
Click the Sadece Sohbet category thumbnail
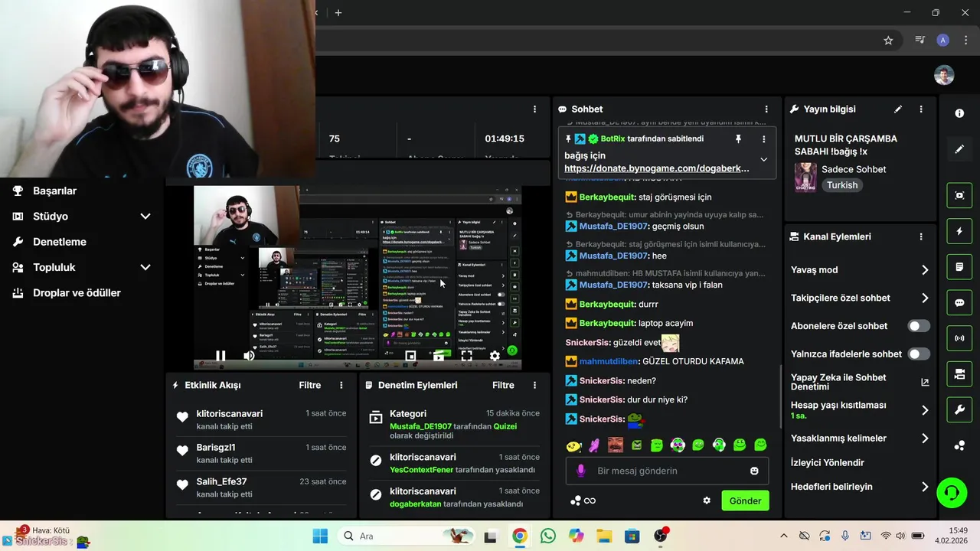[805, 178]
